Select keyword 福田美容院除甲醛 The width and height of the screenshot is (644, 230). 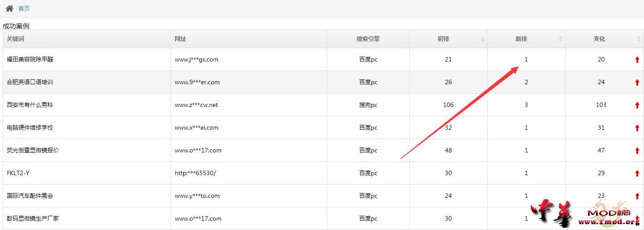(x=30, y=59)
